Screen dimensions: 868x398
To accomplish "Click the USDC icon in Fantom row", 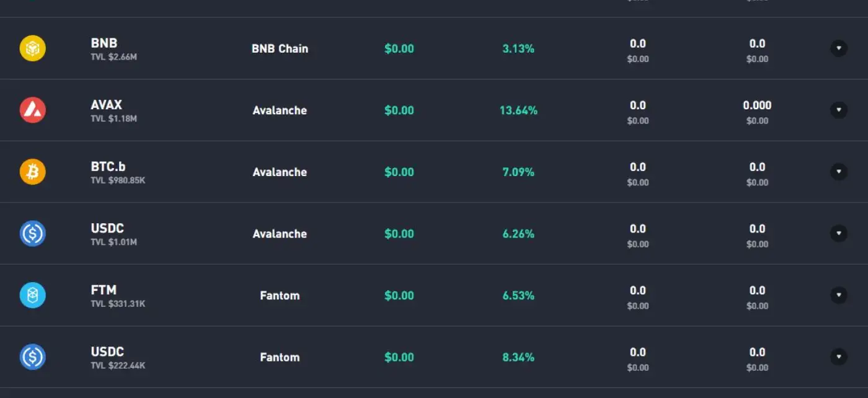I will tap(32, 357).
